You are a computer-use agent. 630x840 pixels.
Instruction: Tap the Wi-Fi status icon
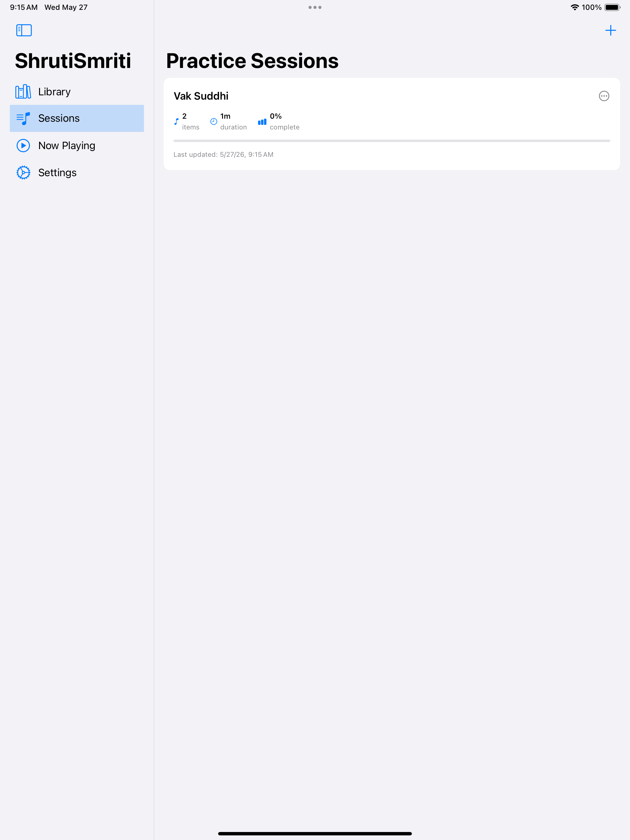click(x=575, y=7)
